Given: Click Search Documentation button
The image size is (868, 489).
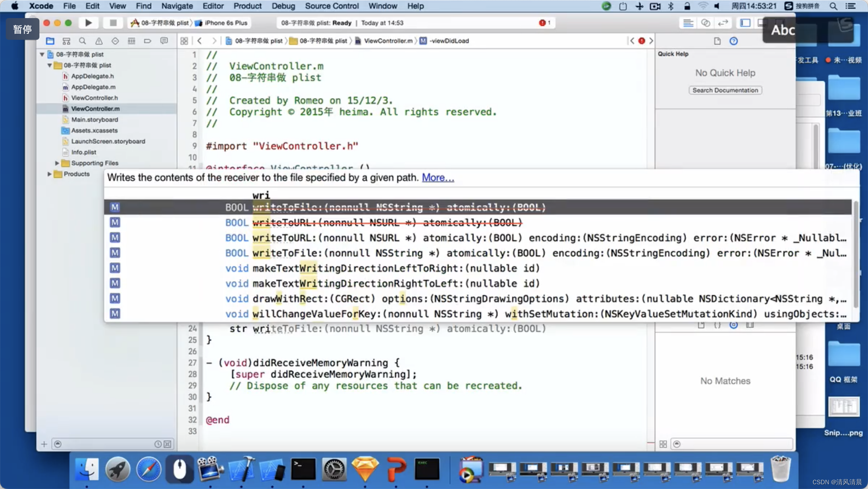Looking at the screenshot, I should click(726, 90).
